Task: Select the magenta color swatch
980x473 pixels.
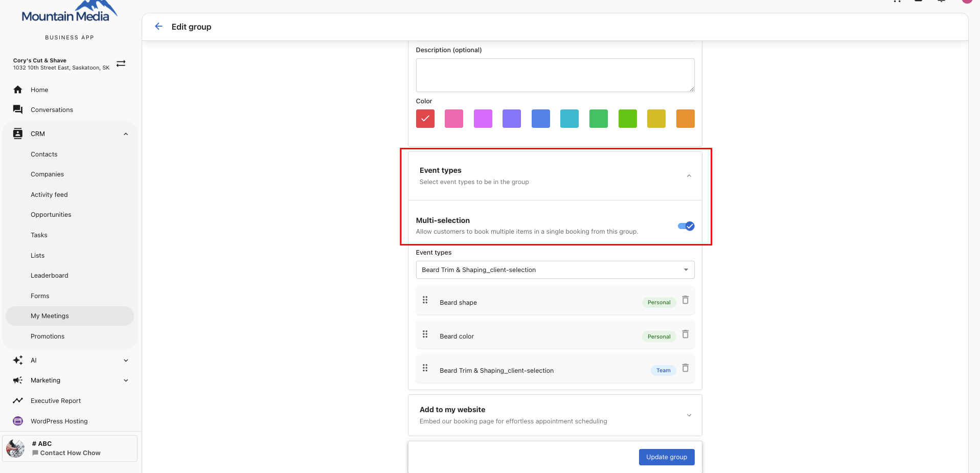Action: pyautogui.click(x=483, y=119)
